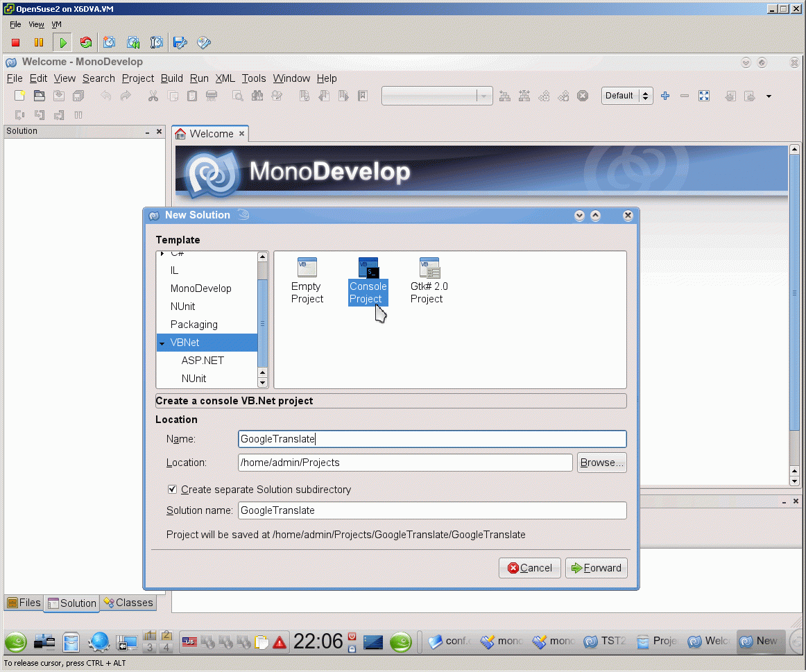Click the fullscreen layout icon
The image size is (806, 672).
[704, 96]
